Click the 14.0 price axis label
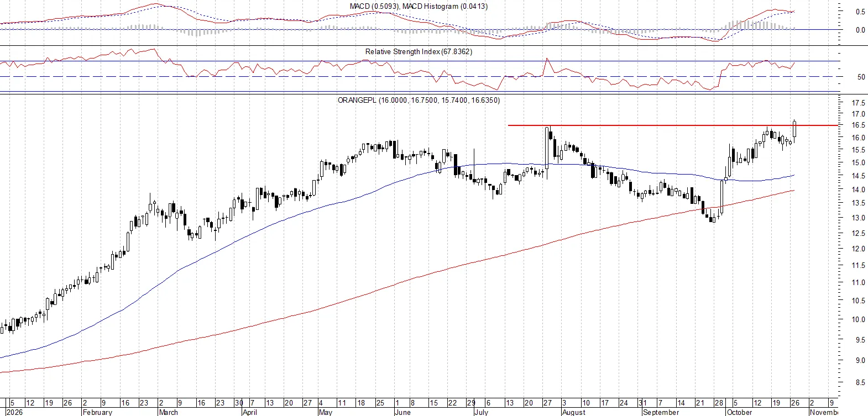Viewport: 868px width, 416px height. [x=859, y=189]
